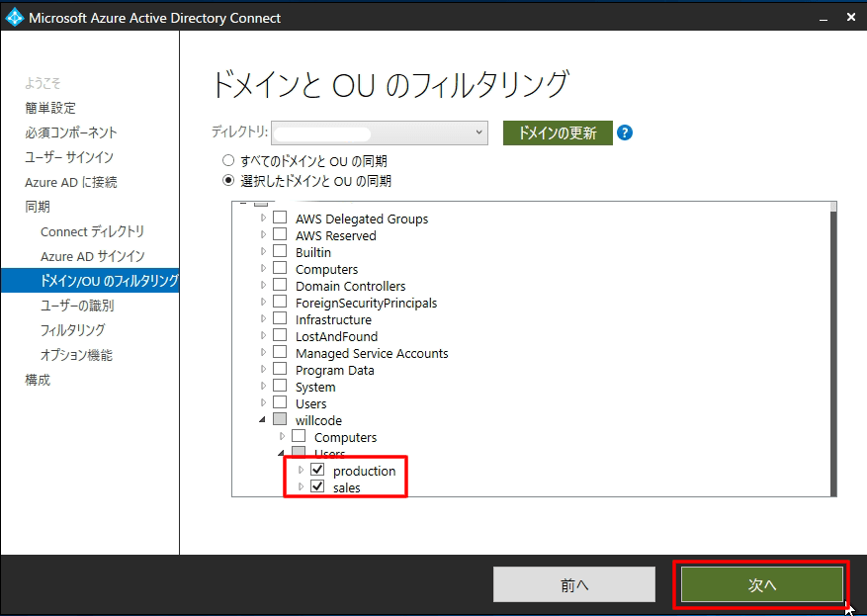Screen dimensions: 867x616
Task: Open フィルタリング sidebar step
Action: tap(72, 330)
